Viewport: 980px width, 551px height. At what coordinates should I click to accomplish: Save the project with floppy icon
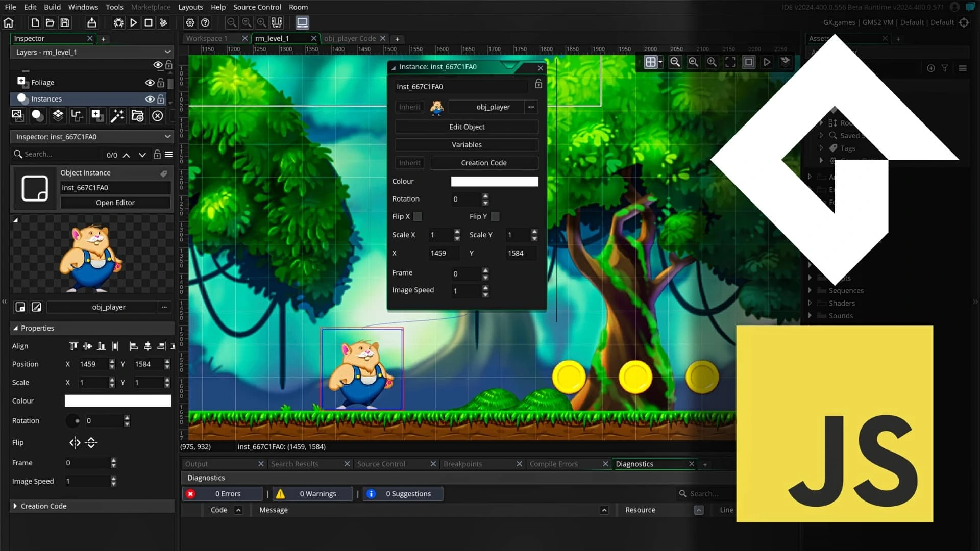point(65,22)
